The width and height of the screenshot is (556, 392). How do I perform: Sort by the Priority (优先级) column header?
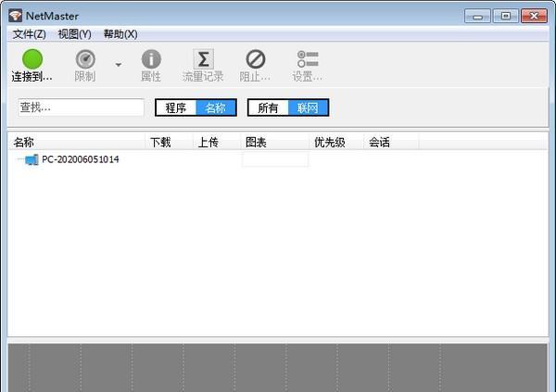pos(336,143)
